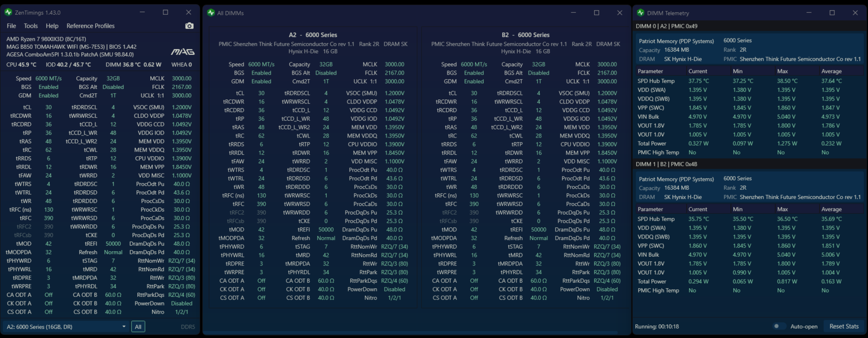Click Total Power max value 0.817 W
868x338 pixels.
point(787,281)
